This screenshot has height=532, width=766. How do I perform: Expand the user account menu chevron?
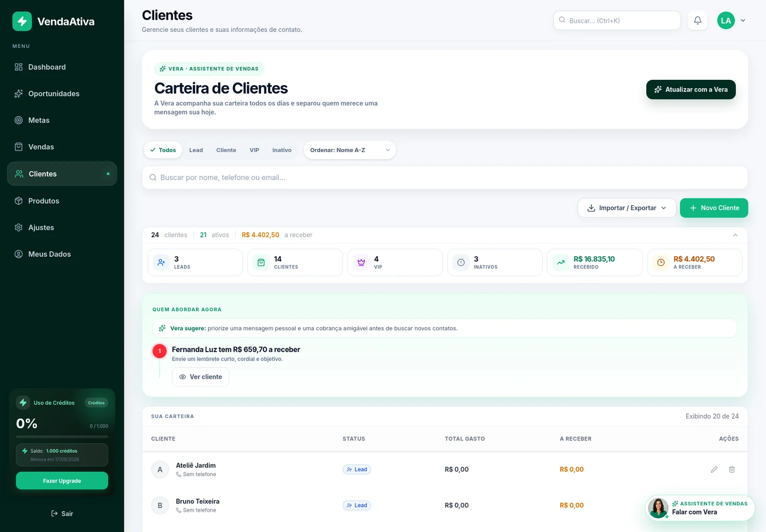click(x=743, y=20)
